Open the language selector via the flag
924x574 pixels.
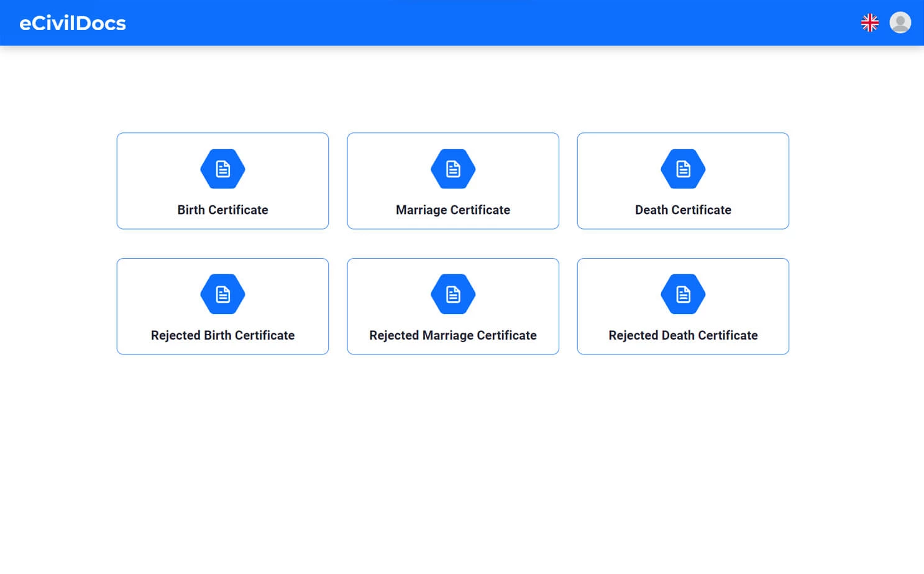click(x=869, y=22)
